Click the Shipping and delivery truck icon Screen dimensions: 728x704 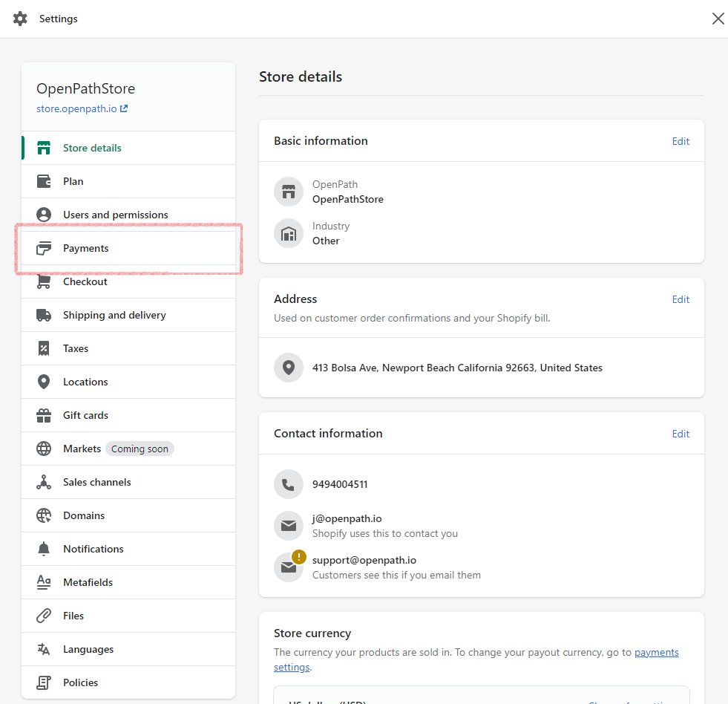pyautogui.click(x=44, y=315)
